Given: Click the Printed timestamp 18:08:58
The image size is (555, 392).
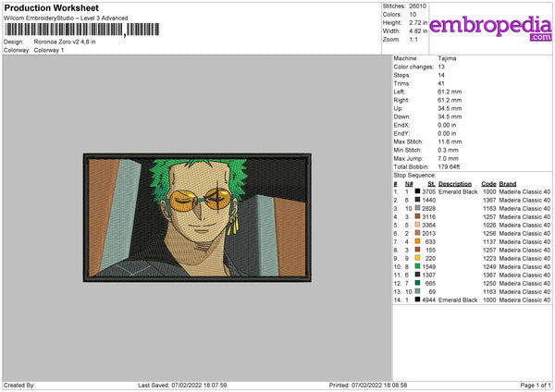Looking at the screenshot, I should click(x=379, y=385).
